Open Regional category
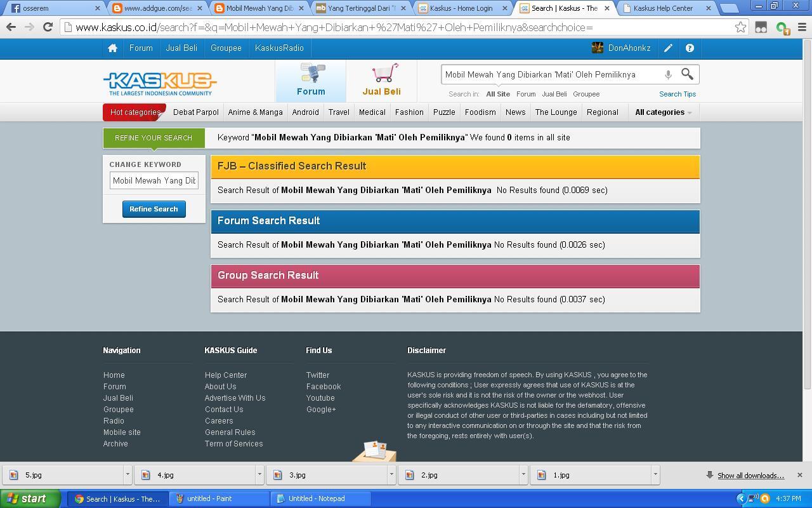Image resolution: width=812 pixels, height=508 pixels. tap(602, 112)
